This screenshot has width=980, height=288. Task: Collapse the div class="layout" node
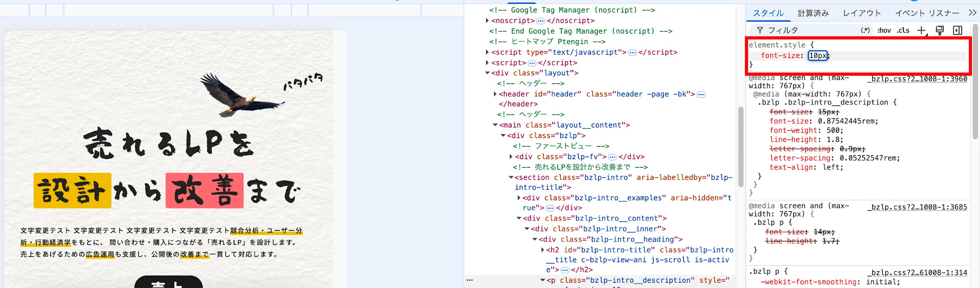point(487,73)
